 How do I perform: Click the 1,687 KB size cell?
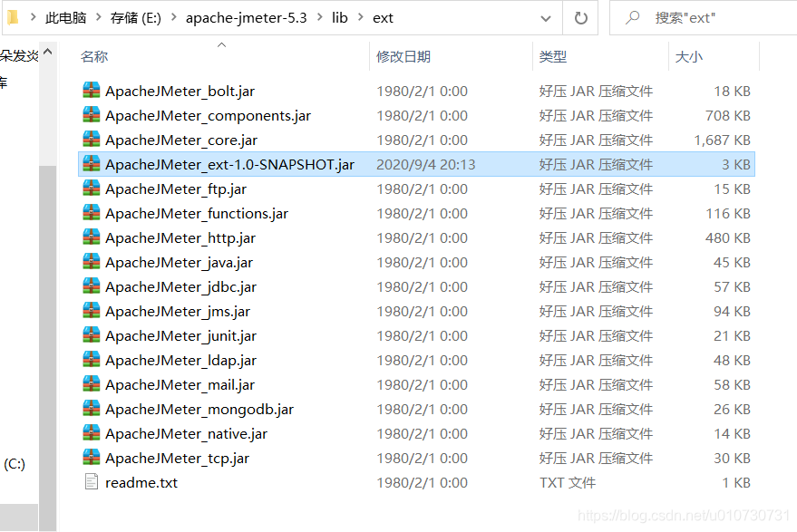(723, 140)
